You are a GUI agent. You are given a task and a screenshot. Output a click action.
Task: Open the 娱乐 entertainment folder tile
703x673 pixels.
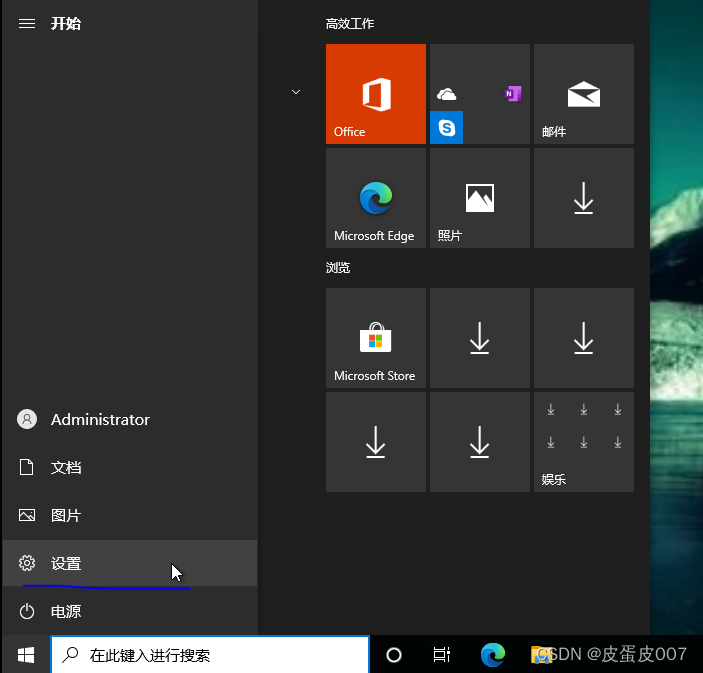point(584,442)
